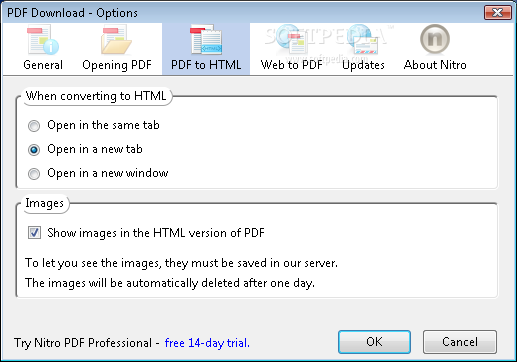Confirm settings with the OK button
This screenshot has width=517, height=362.
[x=374, y=342]
